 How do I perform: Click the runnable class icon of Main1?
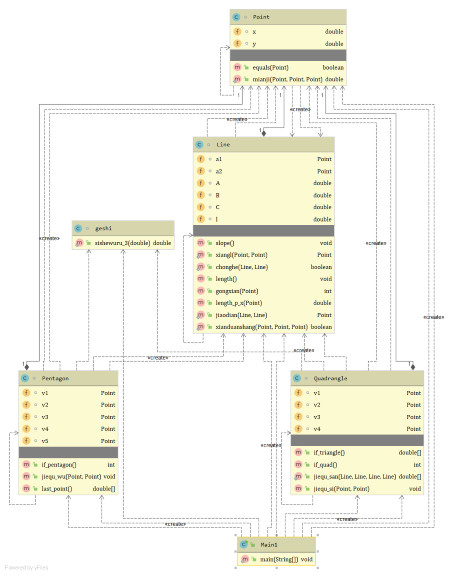coord(244,545)
